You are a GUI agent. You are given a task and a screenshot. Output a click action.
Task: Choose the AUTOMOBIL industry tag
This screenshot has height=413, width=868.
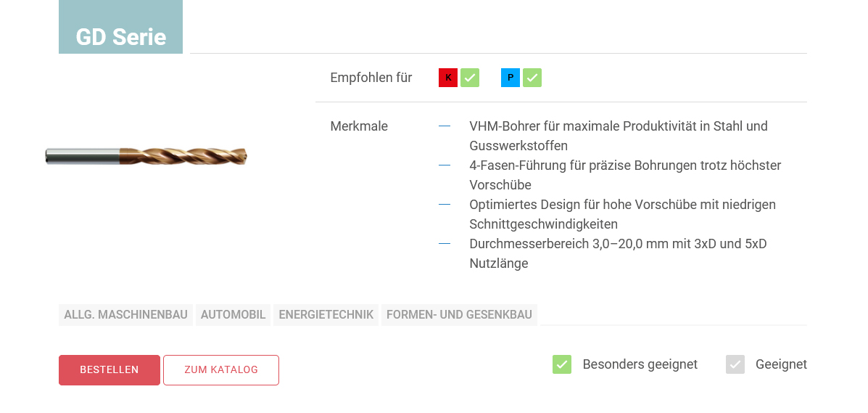point(233,315)
